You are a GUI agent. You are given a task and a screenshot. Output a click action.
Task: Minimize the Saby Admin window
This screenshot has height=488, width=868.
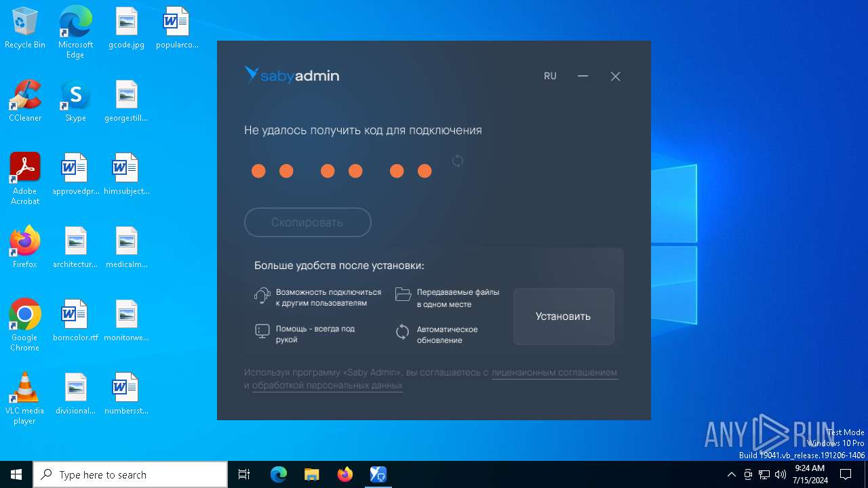583,76
